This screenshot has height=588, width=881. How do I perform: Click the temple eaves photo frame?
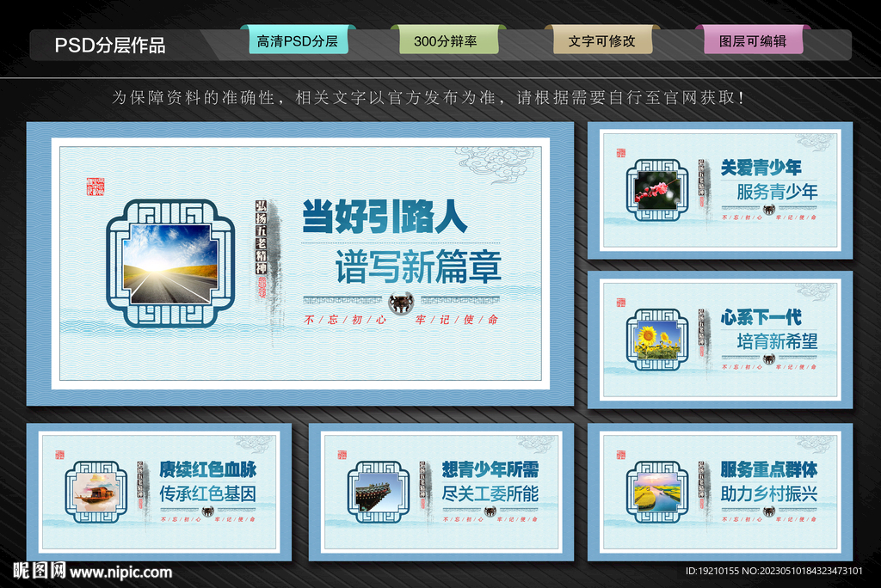coord(379,492)
